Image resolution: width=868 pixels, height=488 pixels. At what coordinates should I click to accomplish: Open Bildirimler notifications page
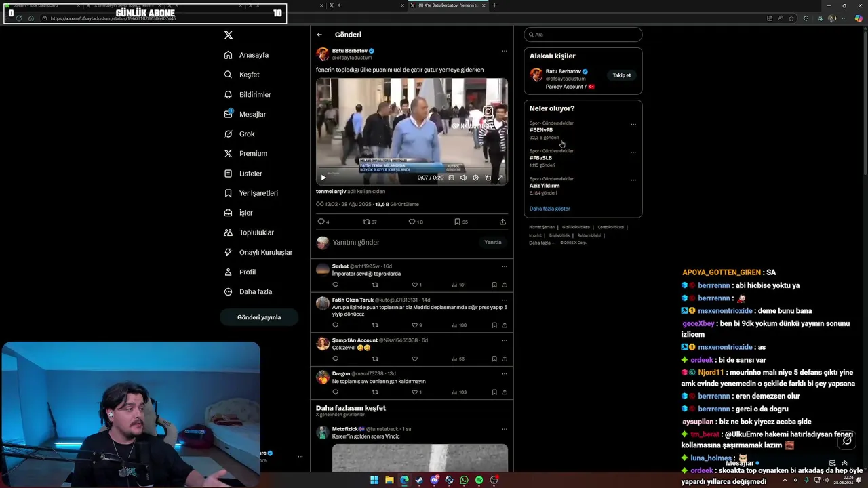tap(248, 94)
